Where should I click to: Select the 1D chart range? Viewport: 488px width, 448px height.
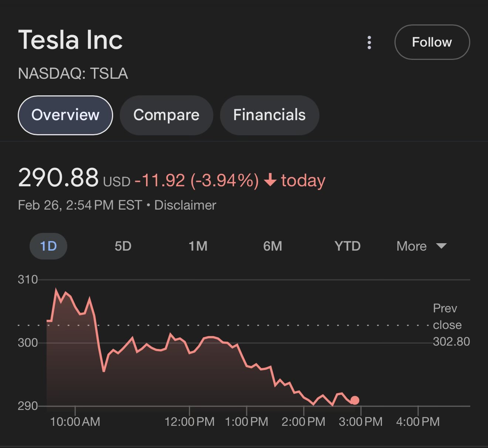coord(48,246)
